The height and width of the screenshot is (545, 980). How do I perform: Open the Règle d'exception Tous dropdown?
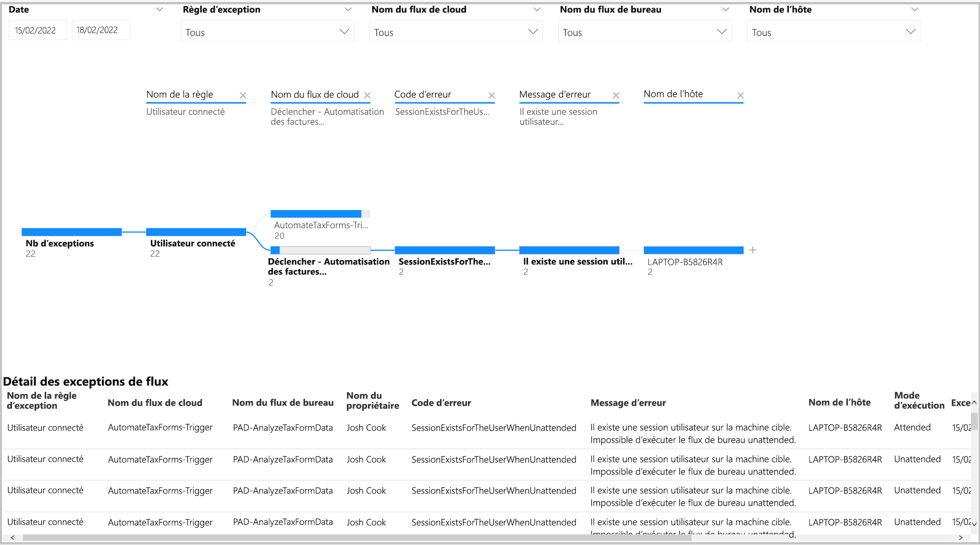pos(267,32)
